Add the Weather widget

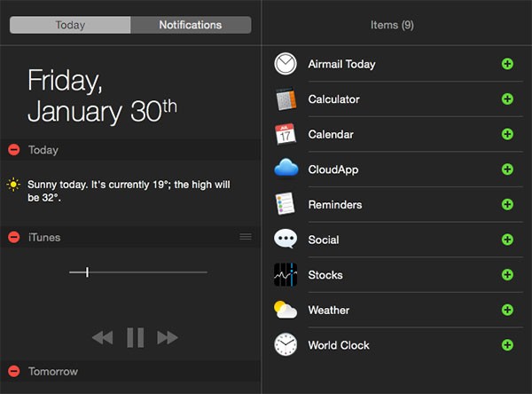point(507,310)
